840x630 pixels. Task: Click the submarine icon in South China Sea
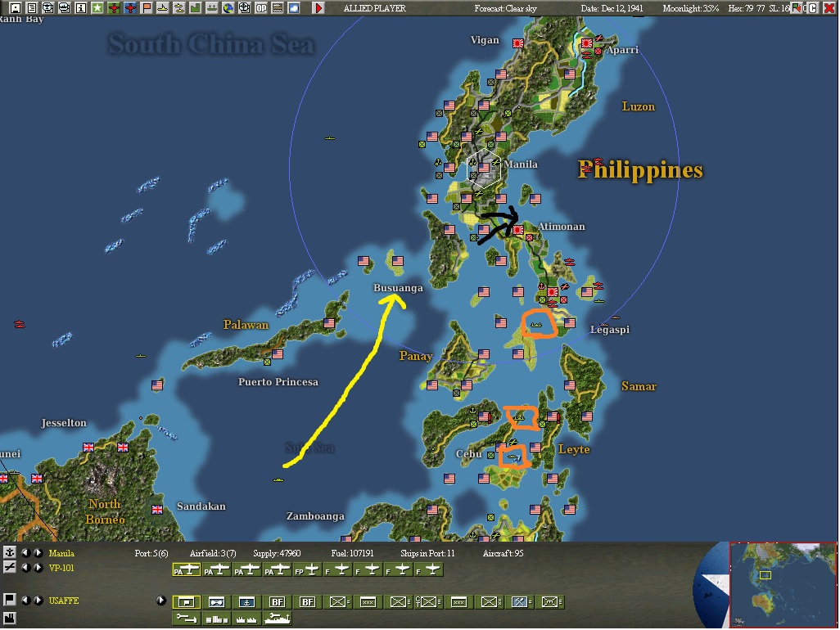tap(329, 138)
